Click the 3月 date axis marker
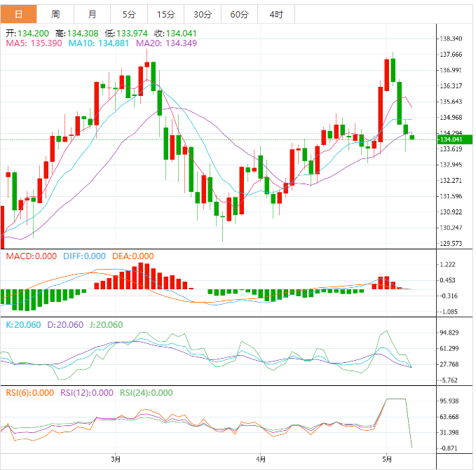Viewport: 476px width, 470px height. 116,459
